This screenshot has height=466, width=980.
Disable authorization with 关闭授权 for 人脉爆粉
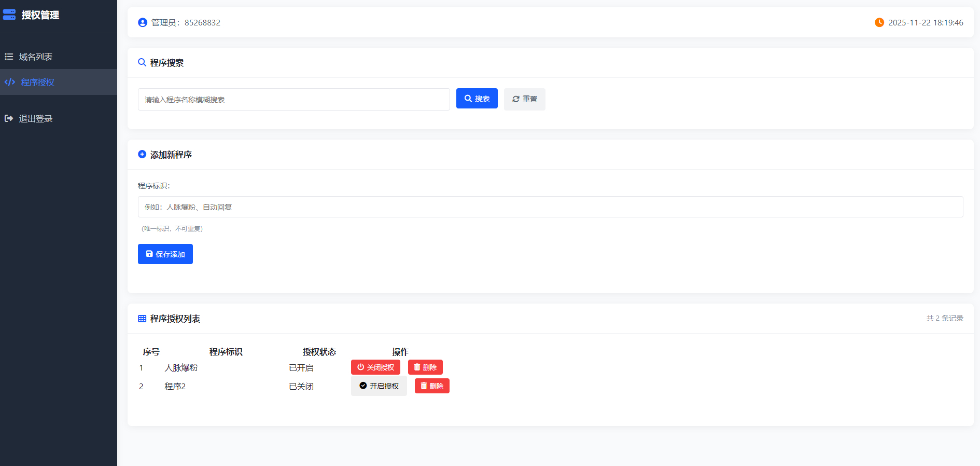[x=375, y=367]
